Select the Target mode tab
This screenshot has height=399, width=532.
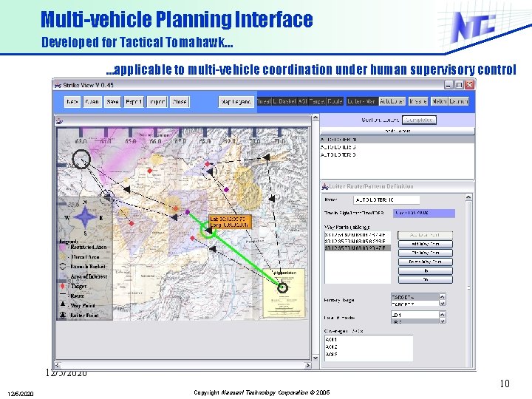click(317, 101)
